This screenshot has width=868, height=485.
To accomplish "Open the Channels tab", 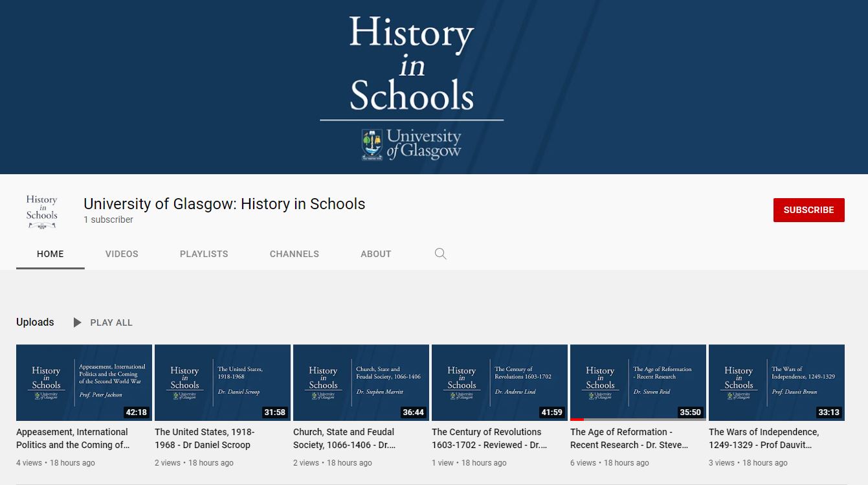I will 295,254.
